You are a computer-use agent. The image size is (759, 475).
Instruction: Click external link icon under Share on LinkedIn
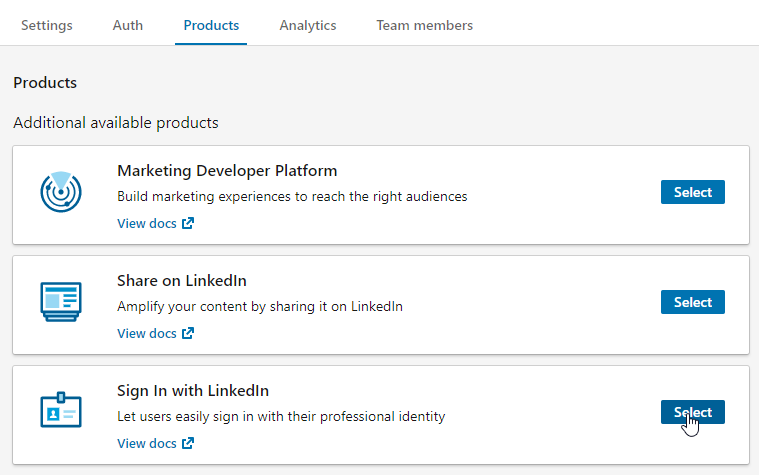point(188,334)
